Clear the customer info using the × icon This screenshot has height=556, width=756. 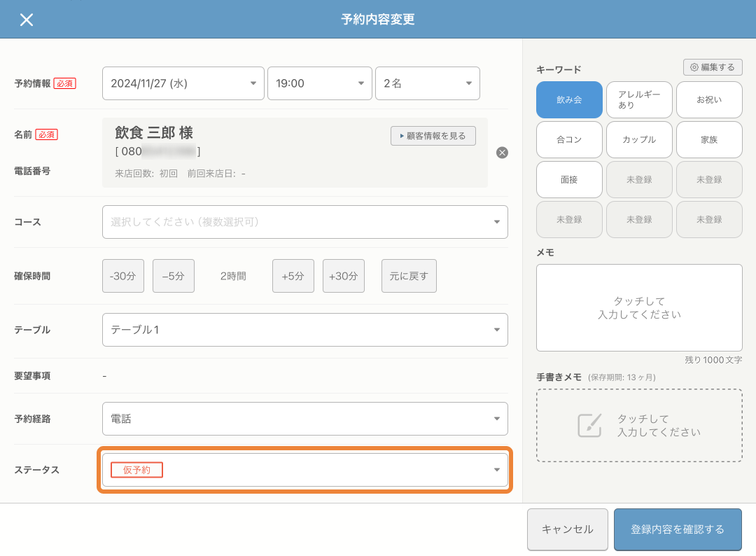(502, 153)
